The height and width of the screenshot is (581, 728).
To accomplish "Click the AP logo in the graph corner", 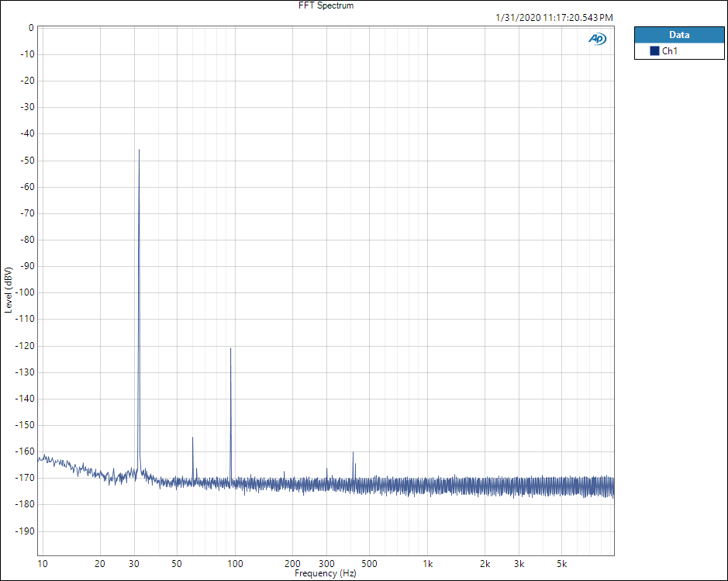I will tap(597, 39).
